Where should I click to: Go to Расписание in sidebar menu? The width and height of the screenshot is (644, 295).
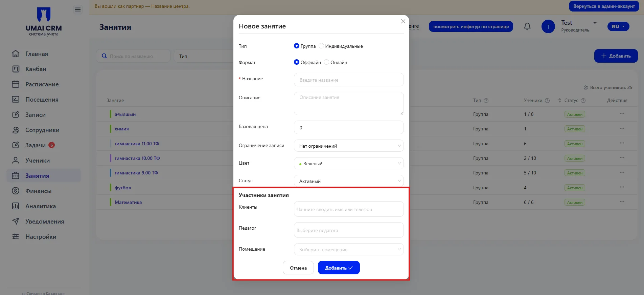(42, 84)
